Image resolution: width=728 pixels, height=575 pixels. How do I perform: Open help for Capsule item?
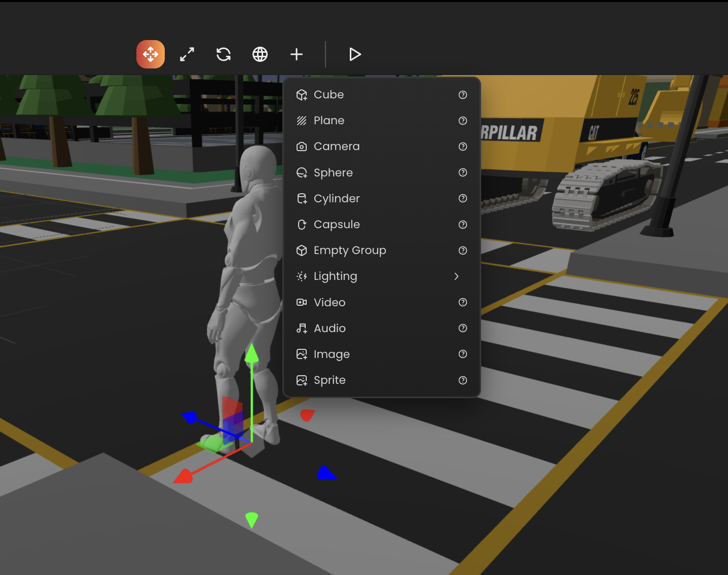(463, 225)
